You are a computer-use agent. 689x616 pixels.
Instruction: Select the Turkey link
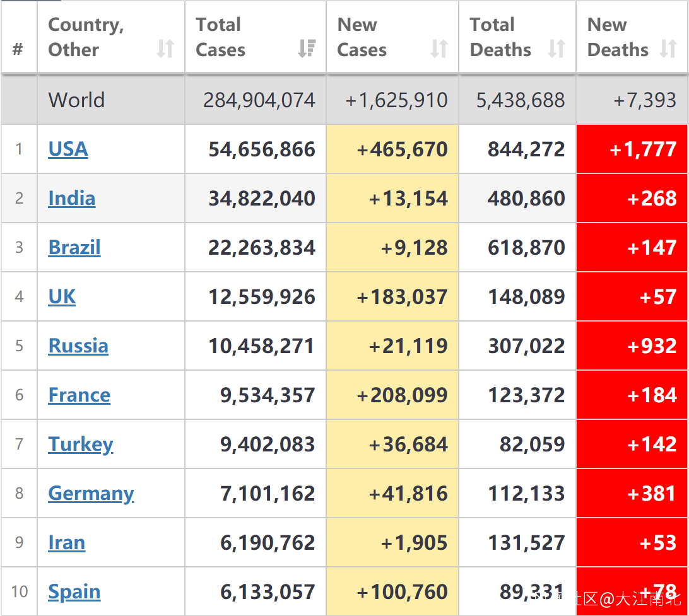[81, 445]
